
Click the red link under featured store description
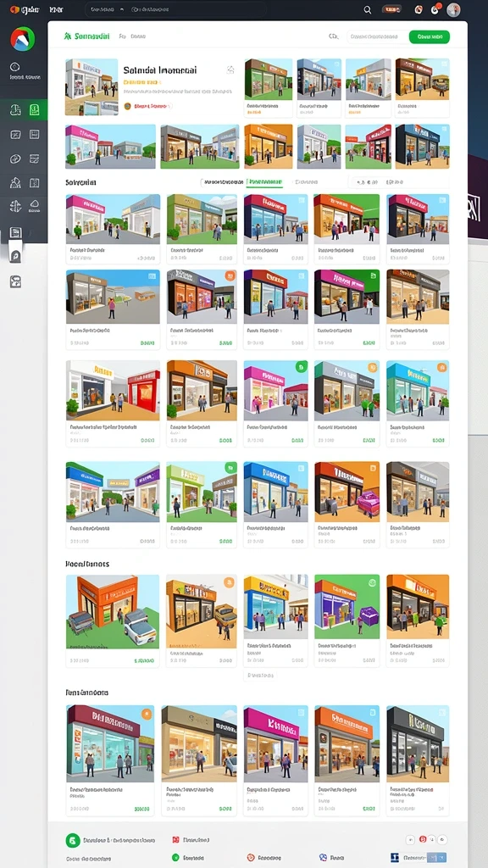147,105
